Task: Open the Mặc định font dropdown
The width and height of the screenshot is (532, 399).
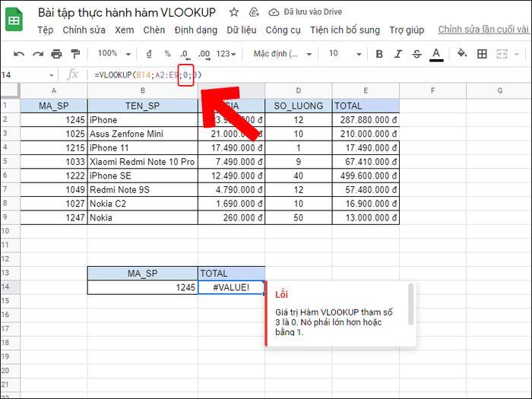Action: pyautogui.click(x=283, y=54)
